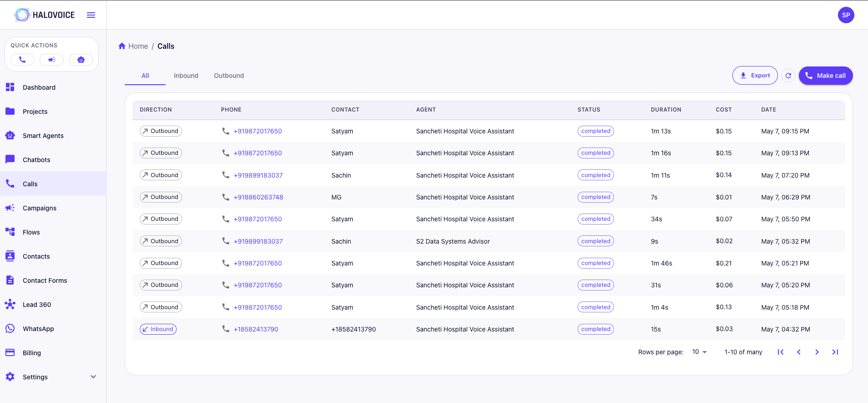Click the Inbound direction badge
This screenshot has width=868, height=403.
click(x=158, y=329)
